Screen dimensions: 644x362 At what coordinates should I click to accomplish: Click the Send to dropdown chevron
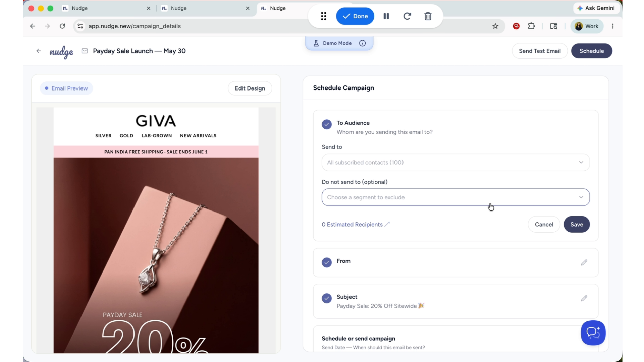[x=581, y=162]
